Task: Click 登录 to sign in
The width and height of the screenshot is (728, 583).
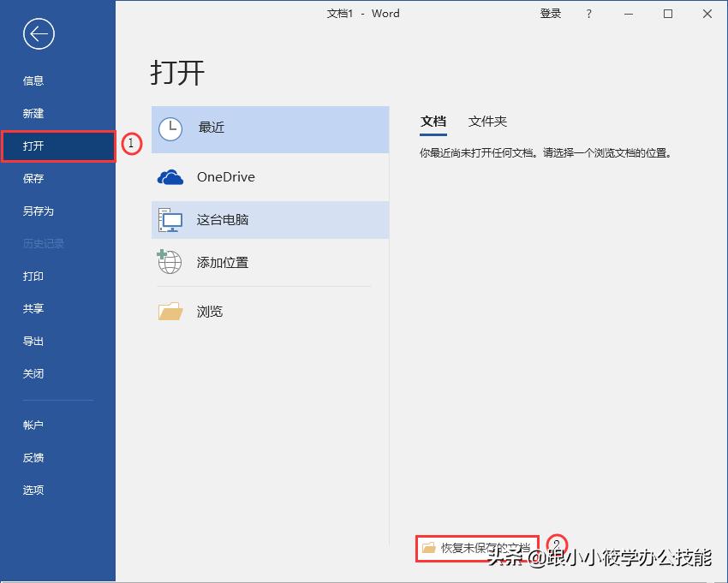Action: point(551,14)
